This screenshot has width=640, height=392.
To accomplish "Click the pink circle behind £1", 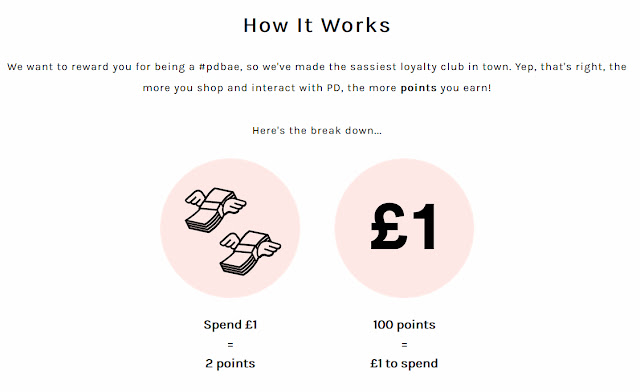I will [404, 228].
